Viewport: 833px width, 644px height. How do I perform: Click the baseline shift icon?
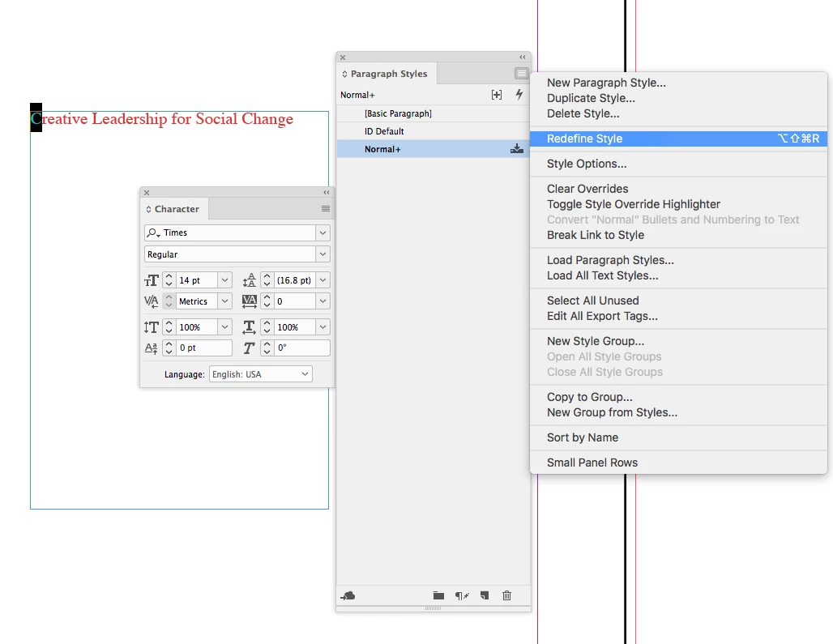(152, 348)
